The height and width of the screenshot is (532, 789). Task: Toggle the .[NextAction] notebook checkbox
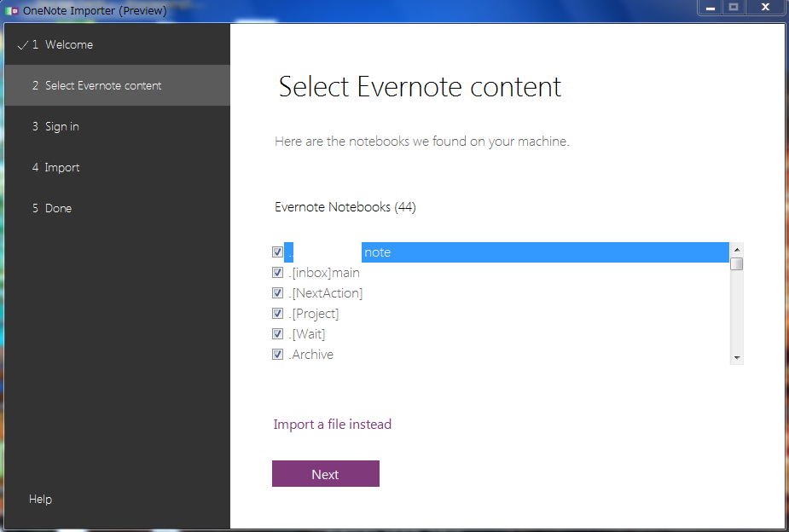click(277, 292)
